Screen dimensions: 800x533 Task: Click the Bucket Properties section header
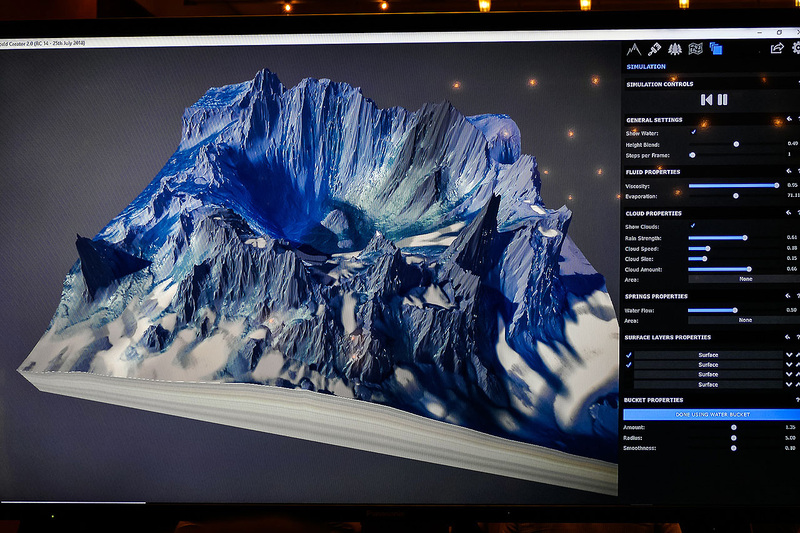(653, 400)
